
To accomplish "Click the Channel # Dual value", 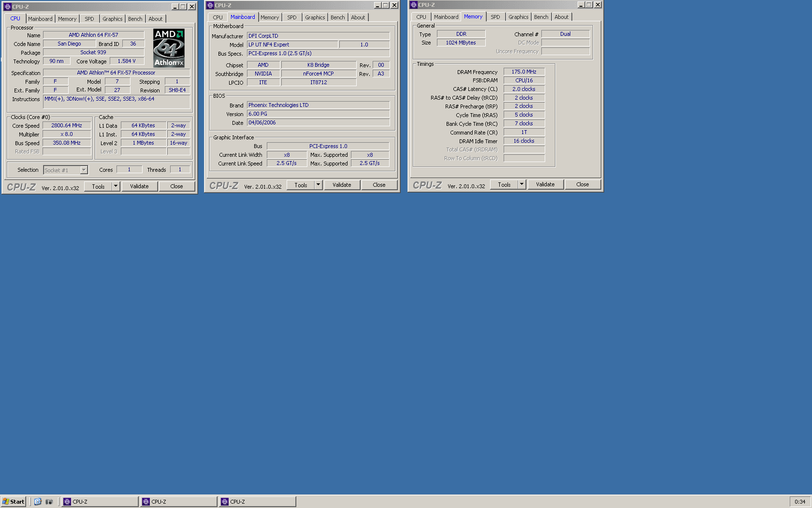I will point(565,34).
